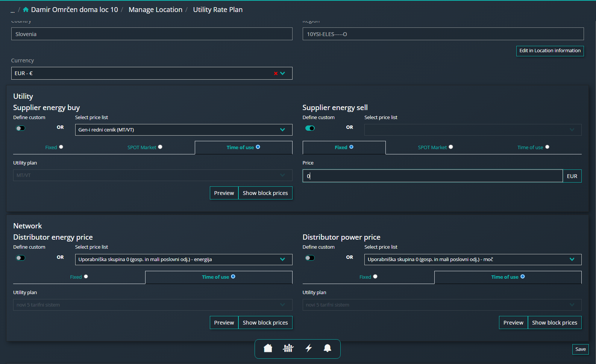Select the lightning bolt energy icon
Screen dimensions: 596x364
coord(309,348)
